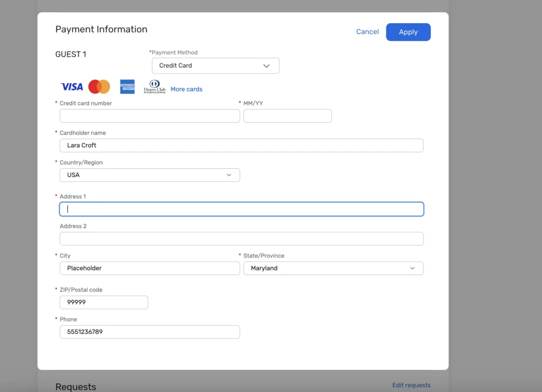Click the Address 2 text field
The height and width of the screenshot is (392, 542).
pyautogui.click(x=241, y=239)
